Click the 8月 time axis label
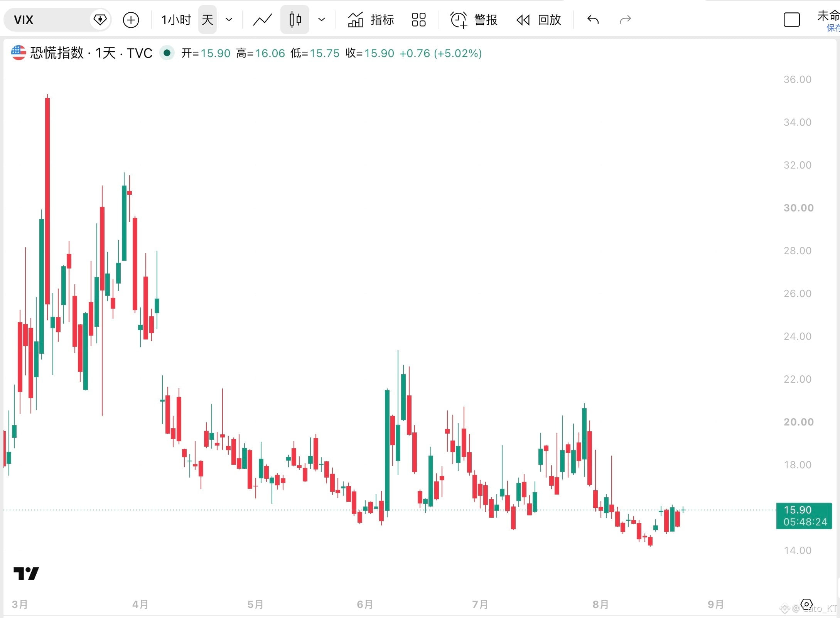This screenshot has height=618, width=840. tap(600, 604)
